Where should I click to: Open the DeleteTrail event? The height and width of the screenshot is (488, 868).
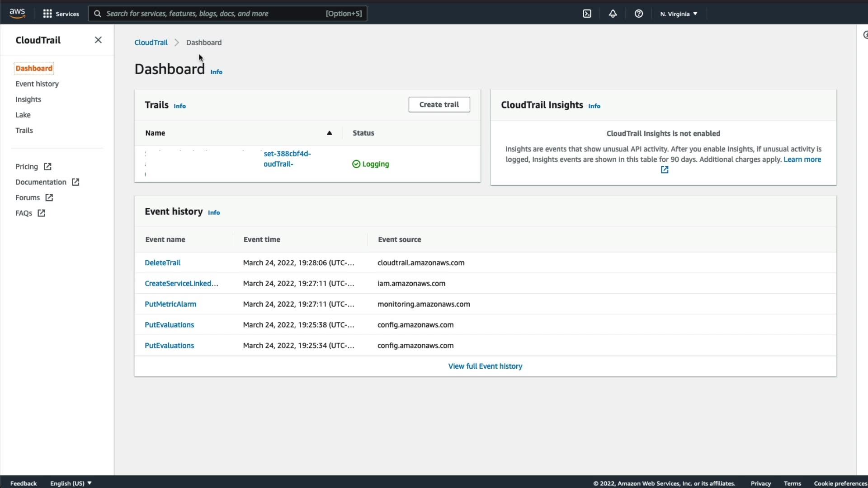point(162,263)
